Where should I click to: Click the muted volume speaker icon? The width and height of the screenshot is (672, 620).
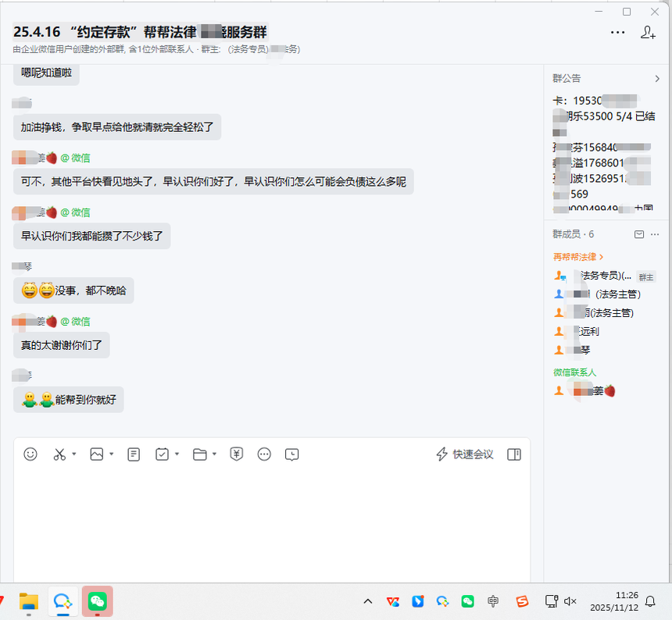(x=570, y=601)
